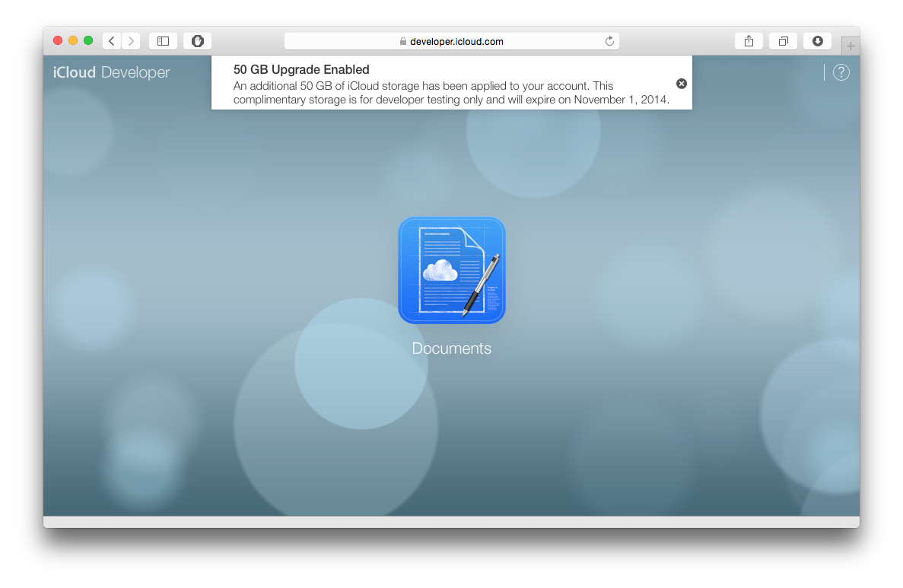
Task: Open the Share menu icon
Action: (749, 41)
